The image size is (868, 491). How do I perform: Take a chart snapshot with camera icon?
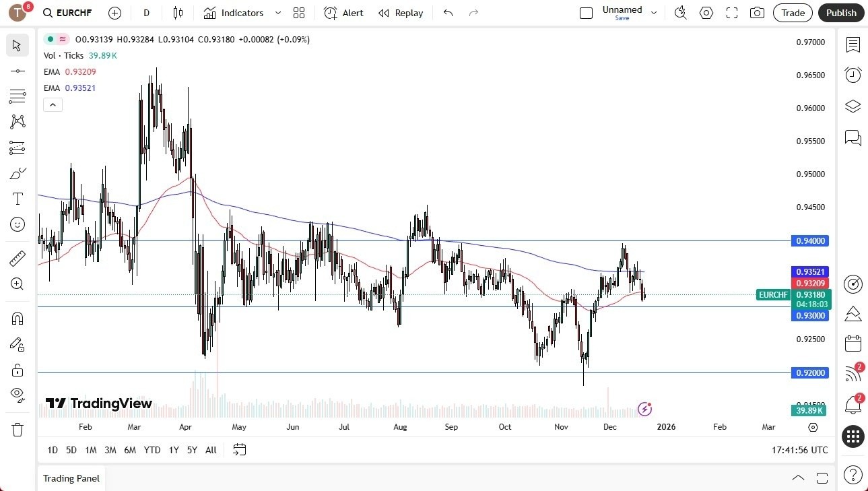(758, 13)
